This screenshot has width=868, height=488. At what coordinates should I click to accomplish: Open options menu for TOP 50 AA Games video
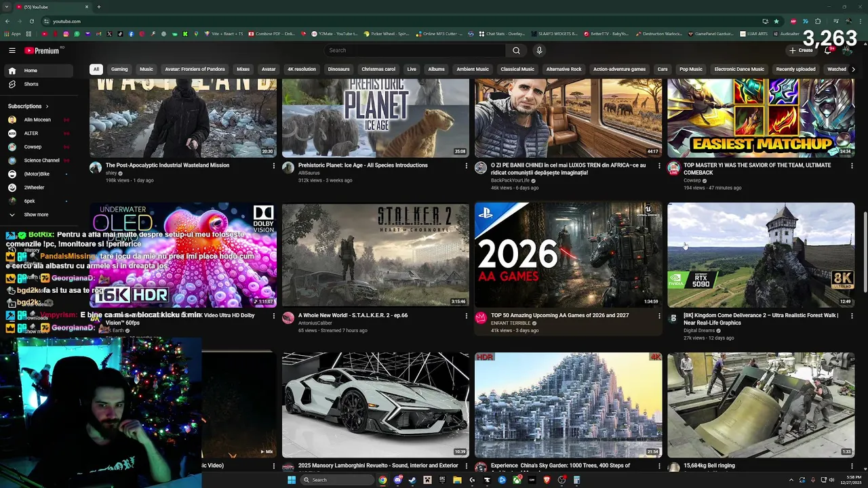[x=659, y=316]
